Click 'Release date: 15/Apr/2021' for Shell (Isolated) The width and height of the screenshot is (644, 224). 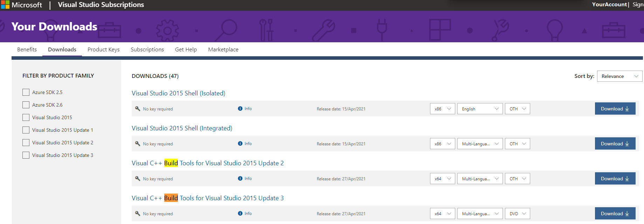tap(341, 109)
